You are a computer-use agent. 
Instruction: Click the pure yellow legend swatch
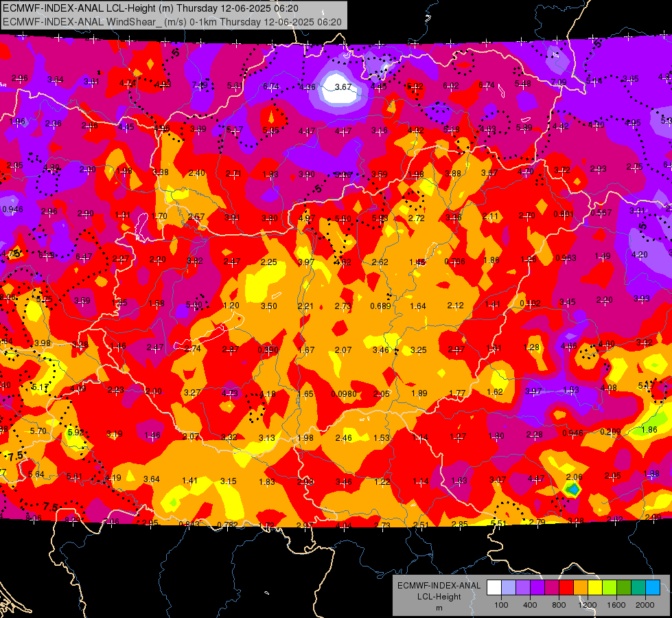coord(595,588)
